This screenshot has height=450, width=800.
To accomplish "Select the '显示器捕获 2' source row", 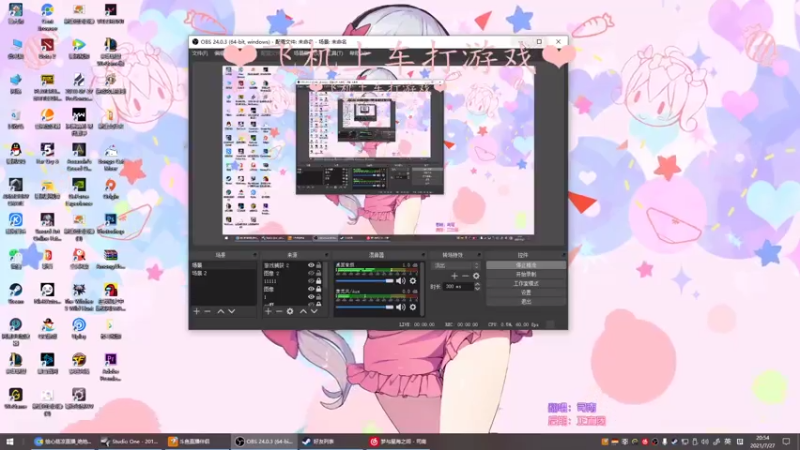I will [x=291, y=265].
